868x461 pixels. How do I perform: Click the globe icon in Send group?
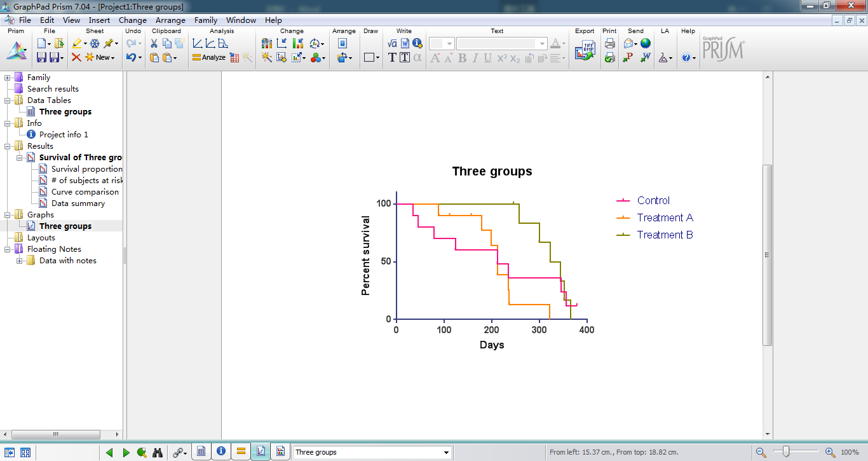646,43
